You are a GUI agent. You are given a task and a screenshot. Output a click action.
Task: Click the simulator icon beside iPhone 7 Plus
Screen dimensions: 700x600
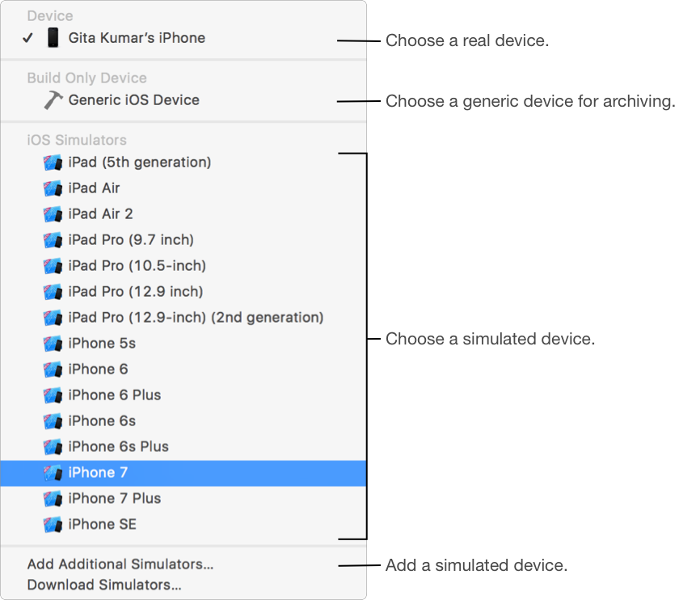(x=53, y=499)
